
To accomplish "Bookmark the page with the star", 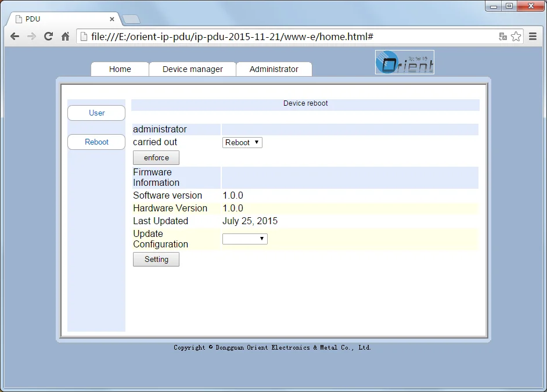I will [516, 36].
